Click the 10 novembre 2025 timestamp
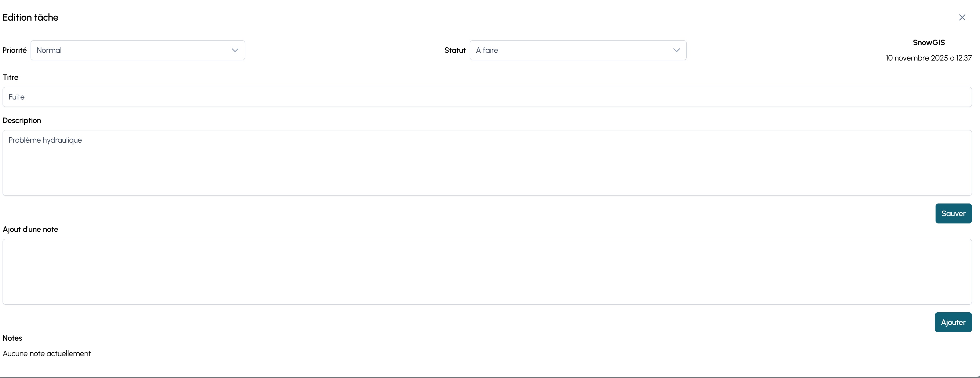This screenshot has height=378, width=980. 928,58
